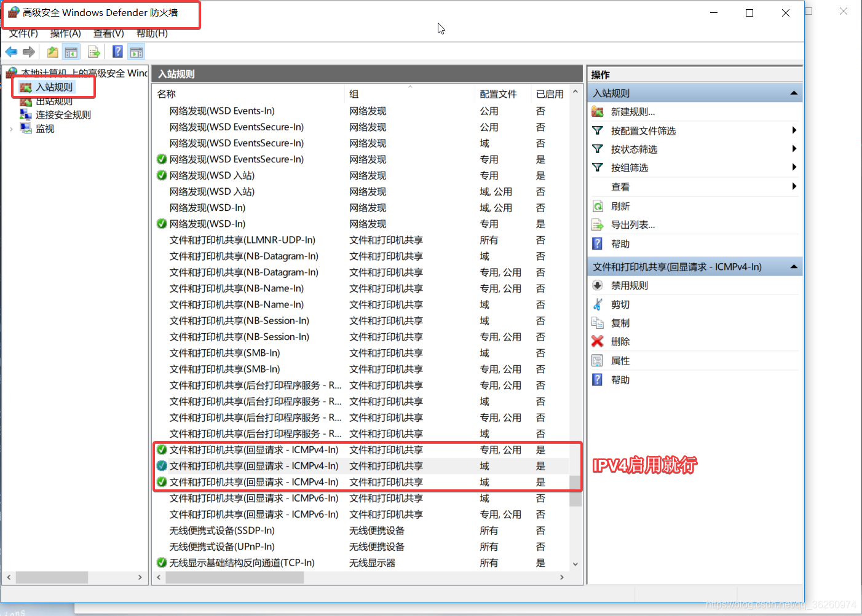The width and height of the screenshot is (862, 616).
Task: Click the 复制 copy icon
Action: click(x=597, y=323)
